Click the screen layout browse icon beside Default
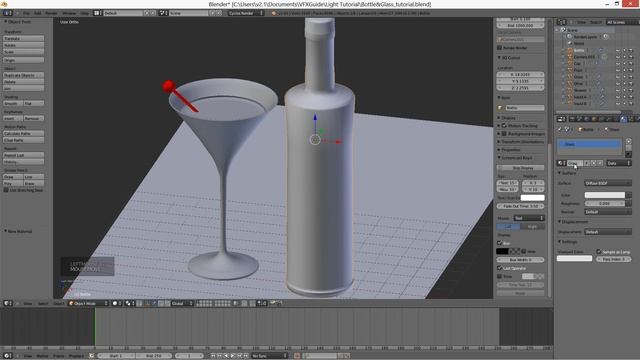 [98, 13]
